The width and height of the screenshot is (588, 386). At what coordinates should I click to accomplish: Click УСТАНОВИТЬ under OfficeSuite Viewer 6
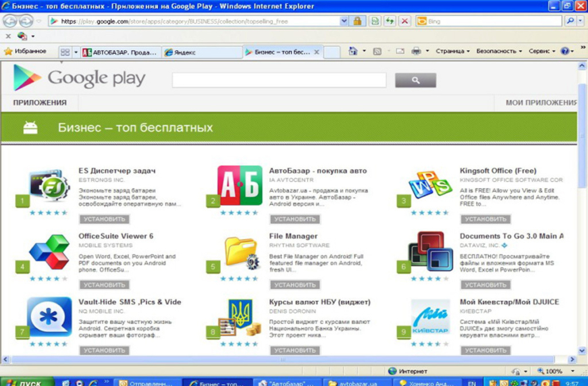coord(104,285)
